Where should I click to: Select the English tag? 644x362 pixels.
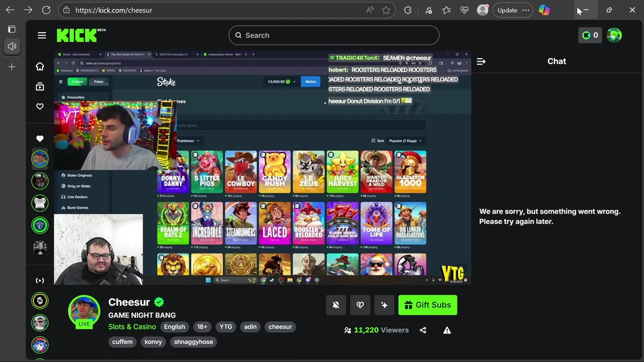(175, 327)
